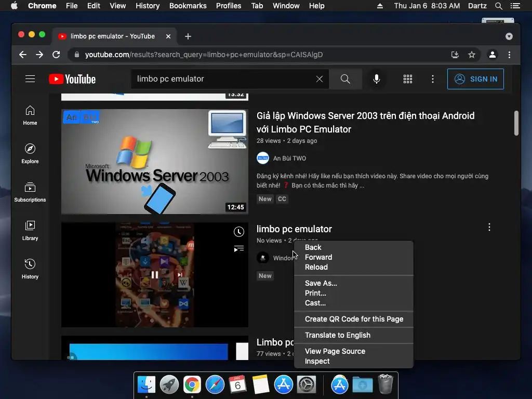Open Chrome's three-dot menu

pyautogui.click(x=509, y=55)
